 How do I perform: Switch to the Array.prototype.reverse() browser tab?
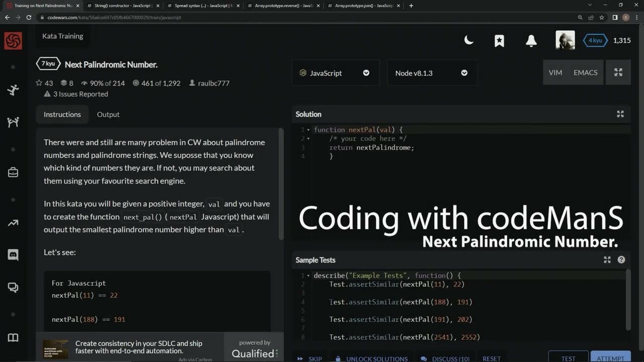click(x=284, y=6)
